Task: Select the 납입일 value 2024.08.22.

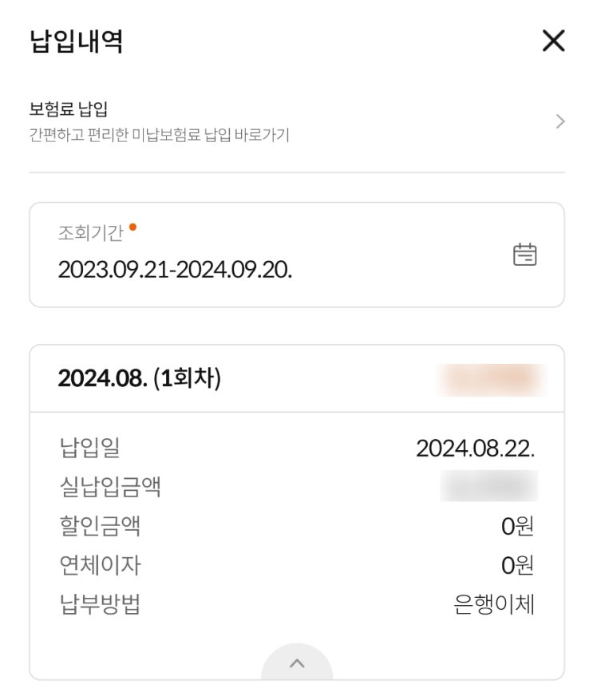Action: tap(475, 448)
